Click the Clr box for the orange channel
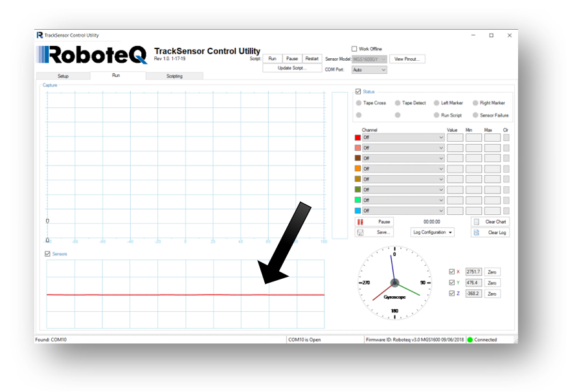The height and width of the screenshot is (392, 566). pyautogui.click(x=506, y=169)
